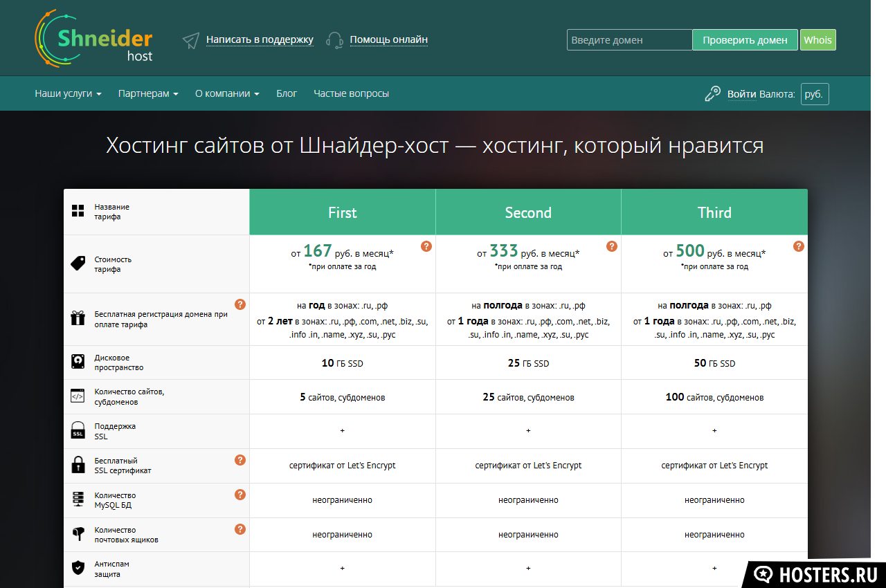Viewport: 886px width, 588px height.
Task: Click the headset online help icon
Action: 335,41
